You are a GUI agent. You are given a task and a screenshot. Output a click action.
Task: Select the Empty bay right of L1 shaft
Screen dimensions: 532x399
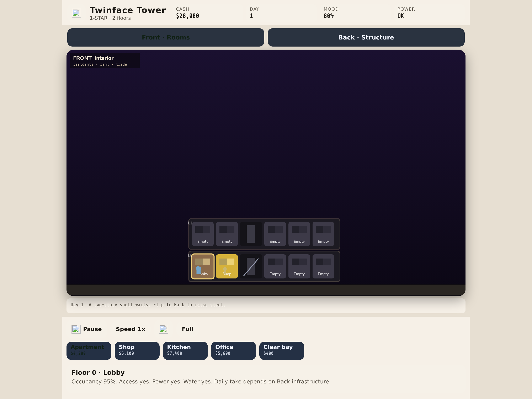coord(275,234)
